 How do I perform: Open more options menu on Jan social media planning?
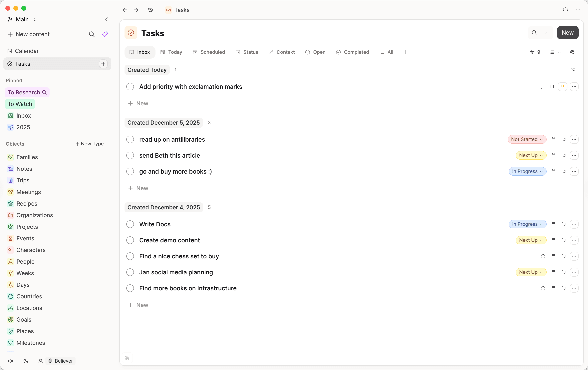(x=574, y=272)
